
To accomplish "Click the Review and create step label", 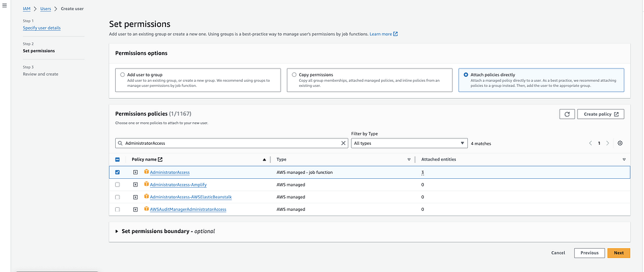I will [x=40, y=74].
